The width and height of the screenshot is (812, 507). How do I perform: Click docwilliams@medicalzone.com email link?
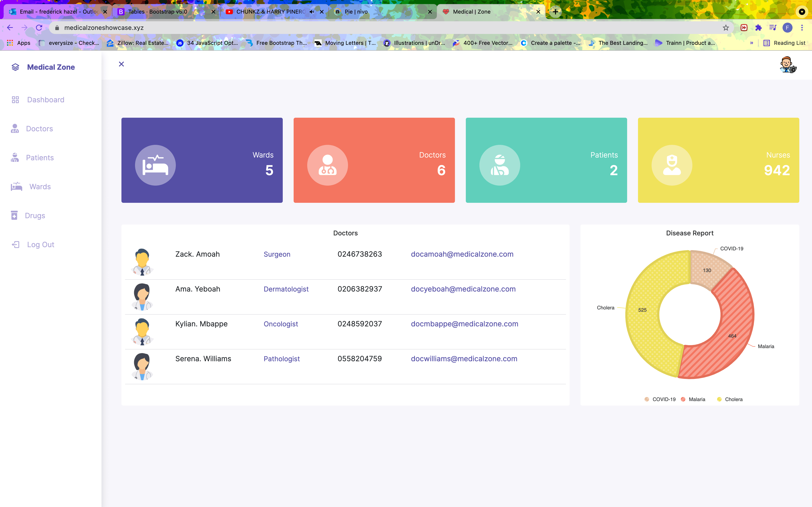pos(464,359)
